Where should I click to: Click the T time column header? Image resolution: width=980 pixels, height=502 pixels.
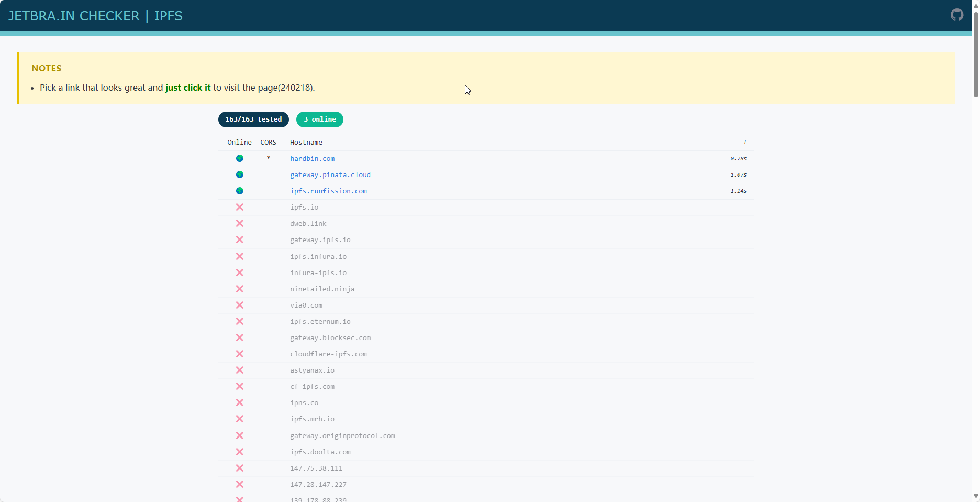pos(745,142)
